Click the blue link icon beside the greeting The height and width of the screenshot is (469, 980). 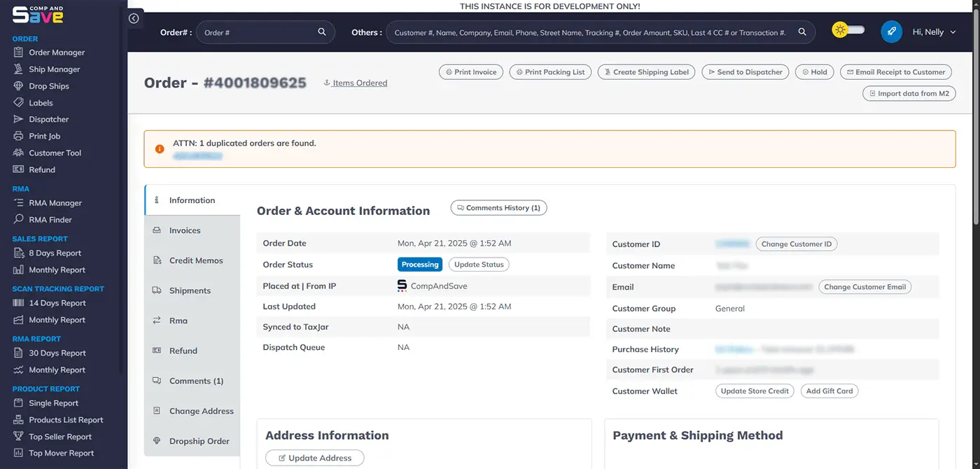coord(891,31)
